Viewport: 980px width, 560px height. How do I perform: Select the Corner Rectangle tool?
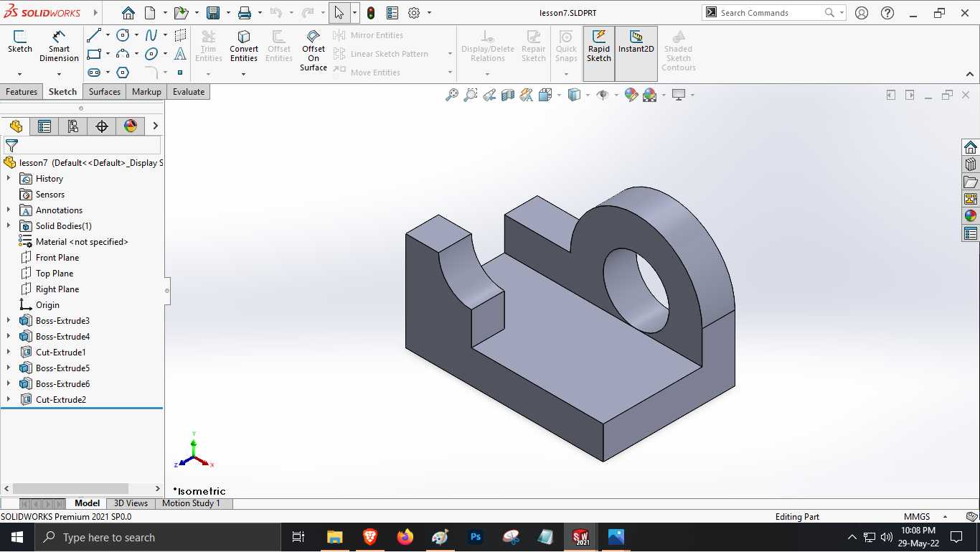(94, 54)
